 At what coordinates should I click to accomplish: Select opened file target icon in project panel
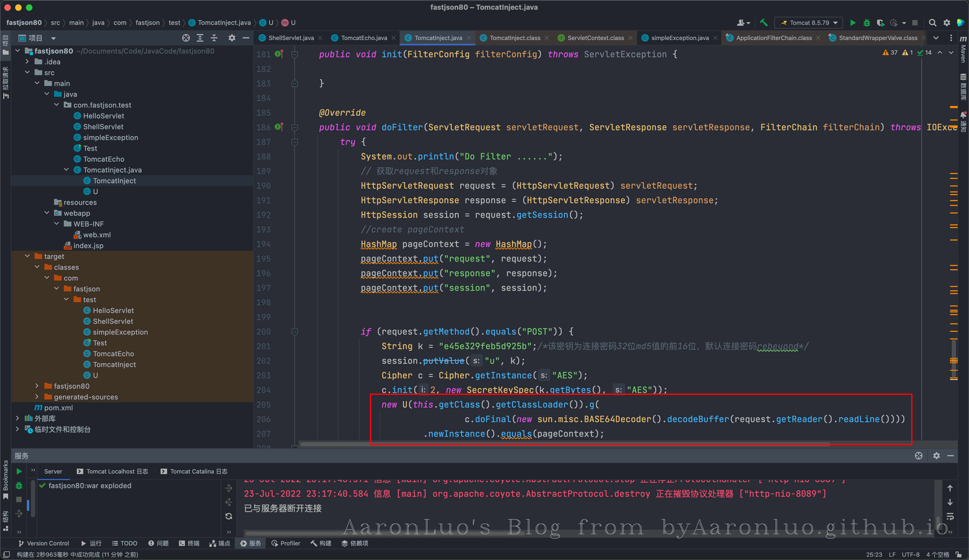tap(186, 38)
